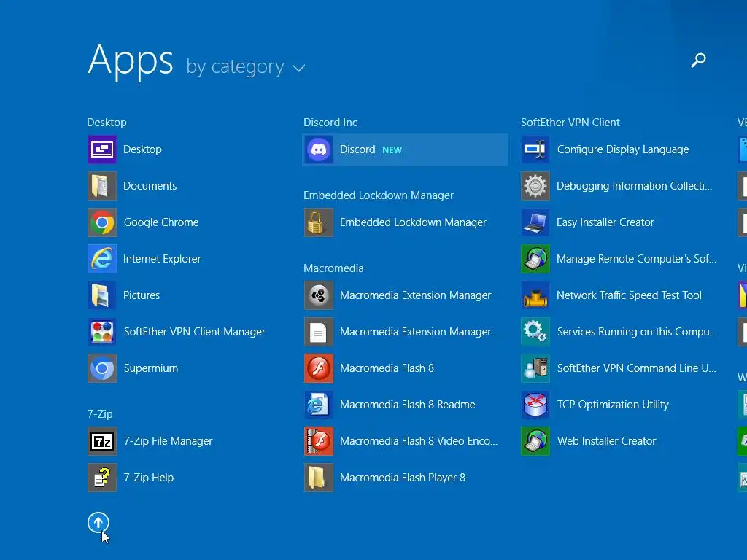
Task: Open Embedded Lockdown Manager padlock icon
Action: point(319,222)
